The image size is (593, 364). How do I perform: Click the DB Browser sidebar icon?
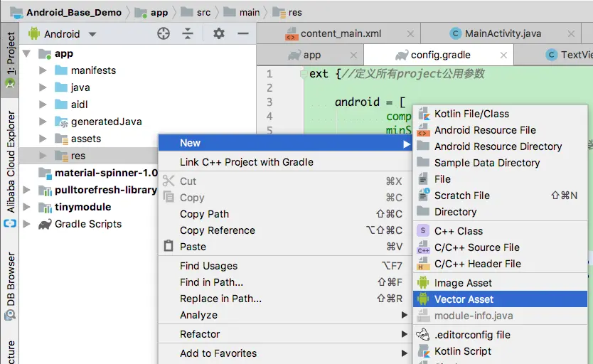coord(10,314)
